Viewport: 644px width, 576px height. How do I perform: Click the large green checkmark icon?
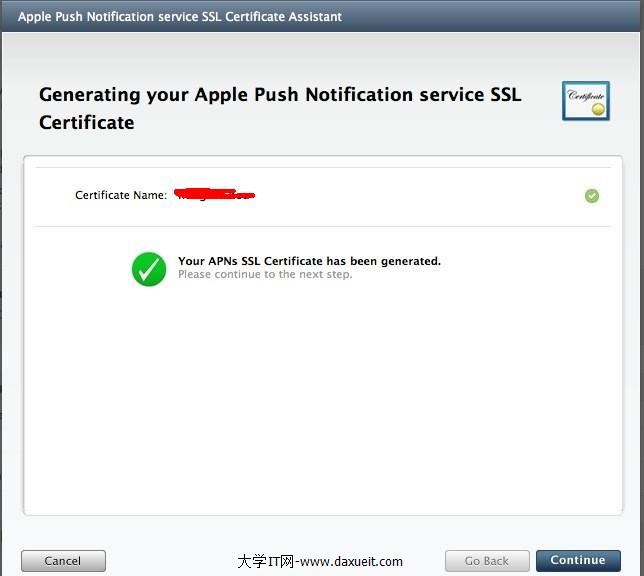tap(149, 269)
